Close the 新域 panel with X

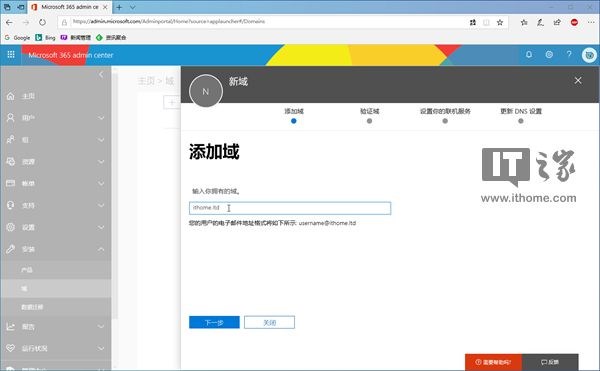(x=578, y=80)
